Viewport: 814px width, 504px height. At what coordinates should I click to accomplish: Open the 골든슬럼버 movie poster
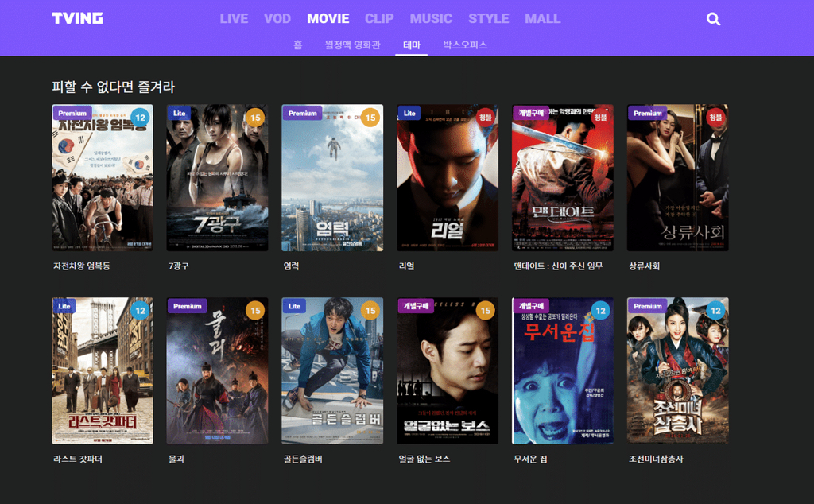click(x=332, y=370)
